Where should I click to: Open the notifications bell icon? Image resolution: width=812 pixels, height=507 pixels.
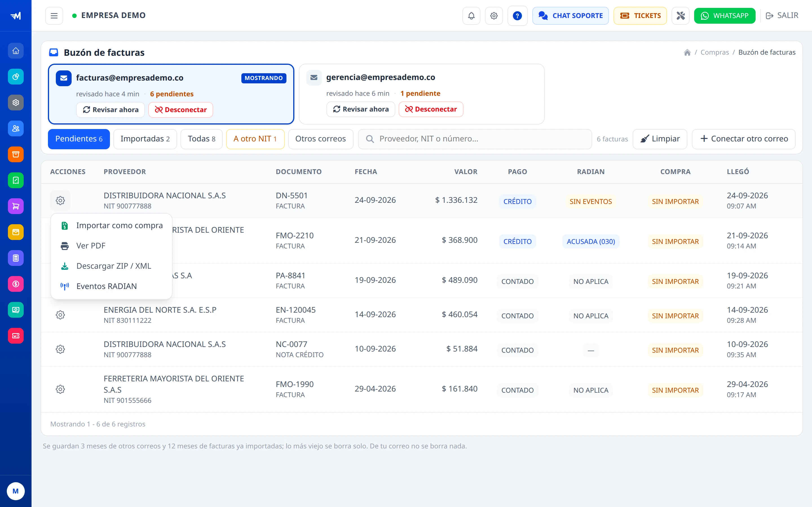(471, 16)
